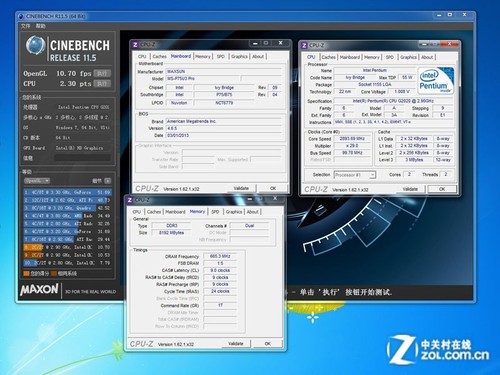
Task: Run the OpenGL test with 执行 button
Action: click(x=102, y=73)
